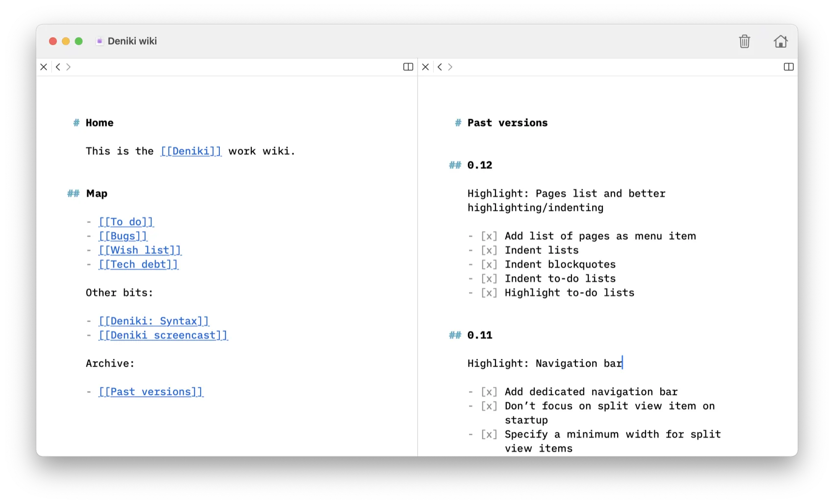This screenshot has width=834, height=504.
Task: Toggle the 'Indent to-do lists' checkbox
Action: pos(489,279)
